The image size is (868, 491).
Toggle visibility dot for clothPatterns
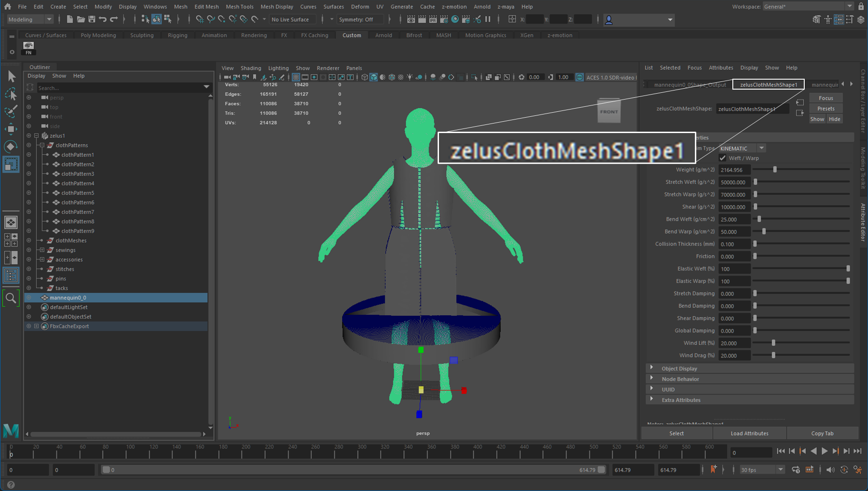(29, 145)
